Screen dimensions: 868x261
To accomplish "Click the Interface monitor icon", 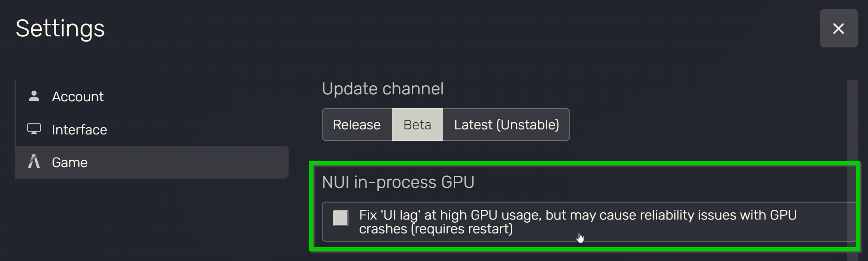I will 34,129.
